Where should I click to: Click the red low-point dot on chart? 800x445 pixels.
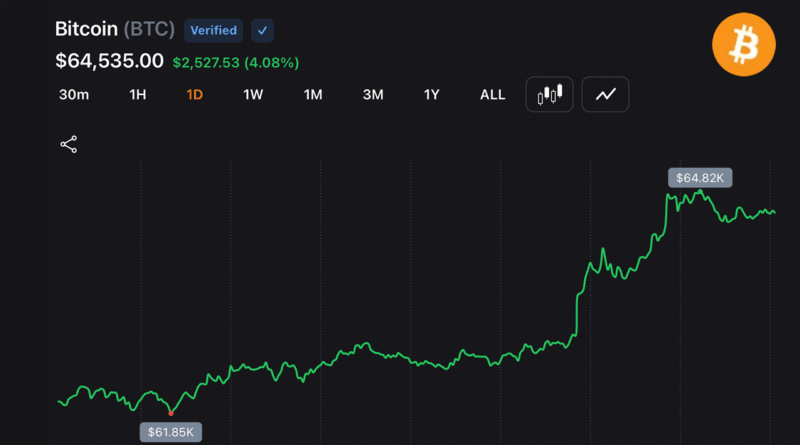point(171,413)
